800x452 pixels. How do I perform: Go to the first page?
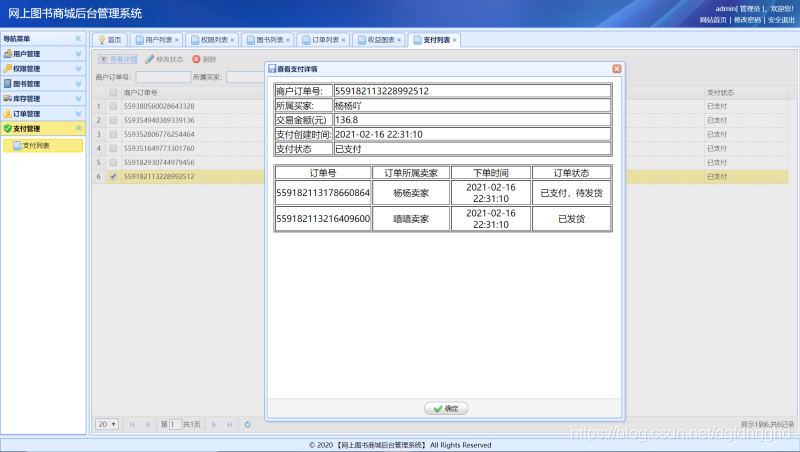pos(132,424)
